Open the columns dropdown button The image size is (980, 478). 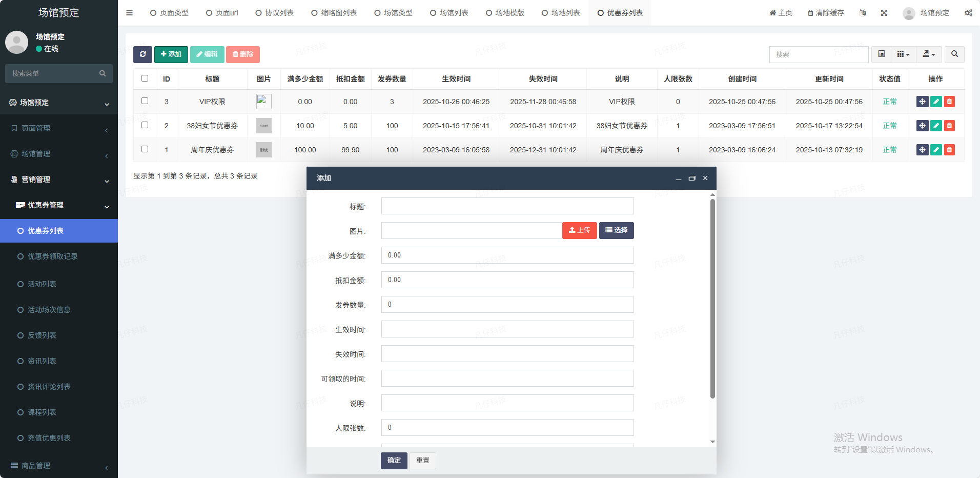903,54
